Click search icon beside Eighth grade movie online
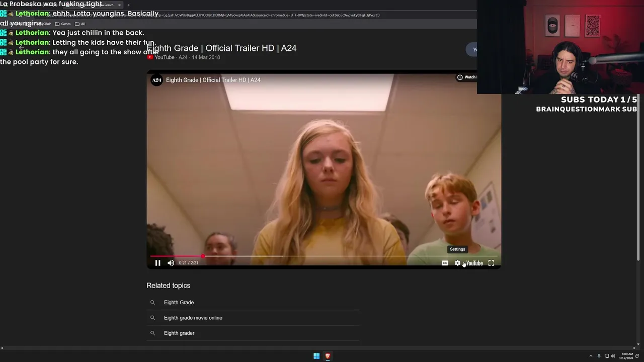The image size is (644, 362). click(152, 318)
